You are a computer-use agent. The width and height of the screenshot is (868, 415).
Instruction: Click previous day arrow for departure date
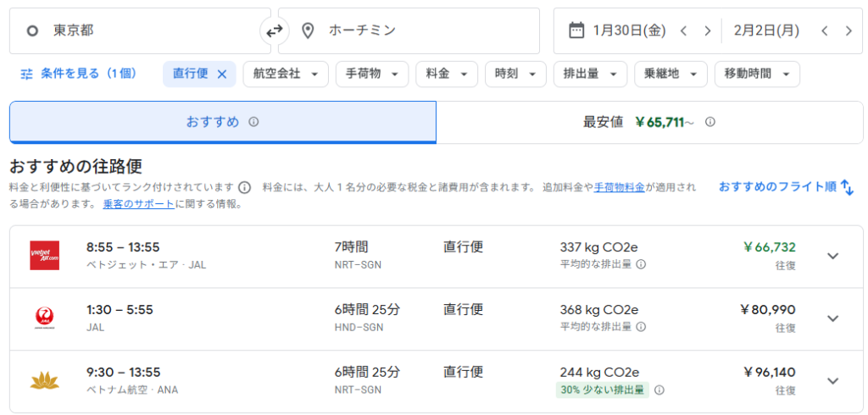pyautogui.click(x=684, y=31)
